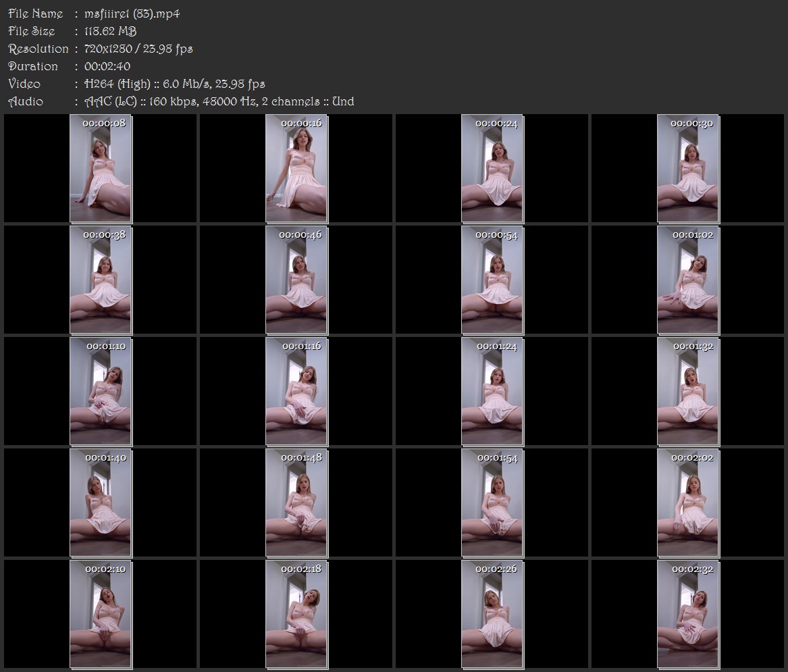Click the thumbnail marked 00:01:24
788x672 pixels.
492,392
